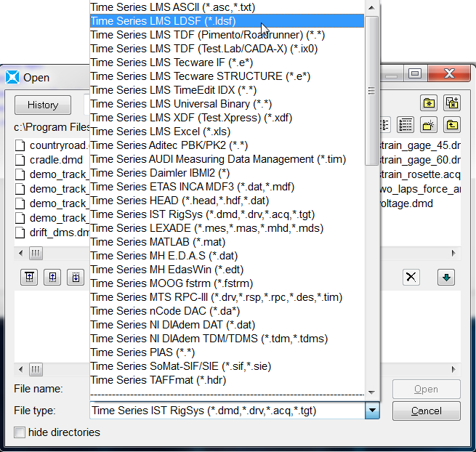The image size is (476, 452).
Task: Click the X remove selection icon
Action: [x=411, y=277]
